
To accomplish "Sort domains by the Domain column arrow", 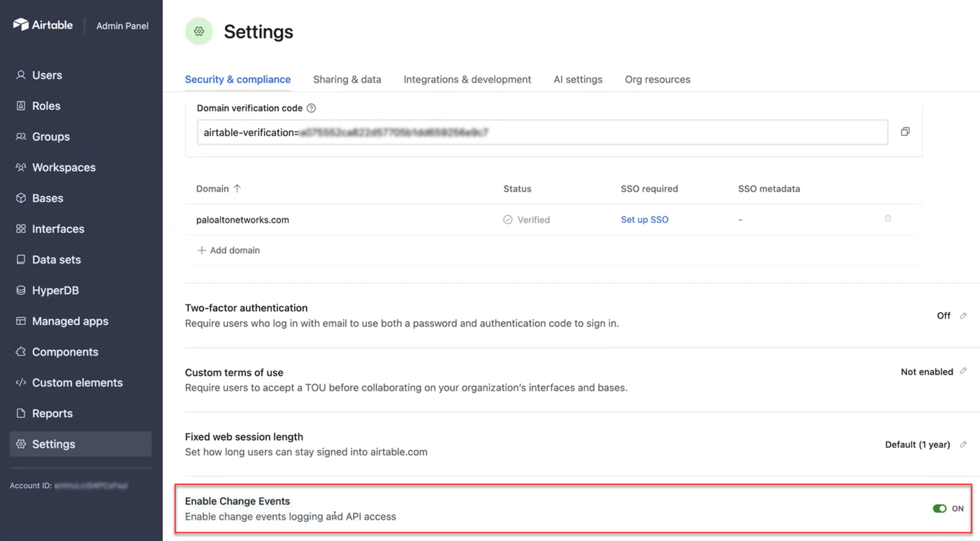I will point(237,189).
